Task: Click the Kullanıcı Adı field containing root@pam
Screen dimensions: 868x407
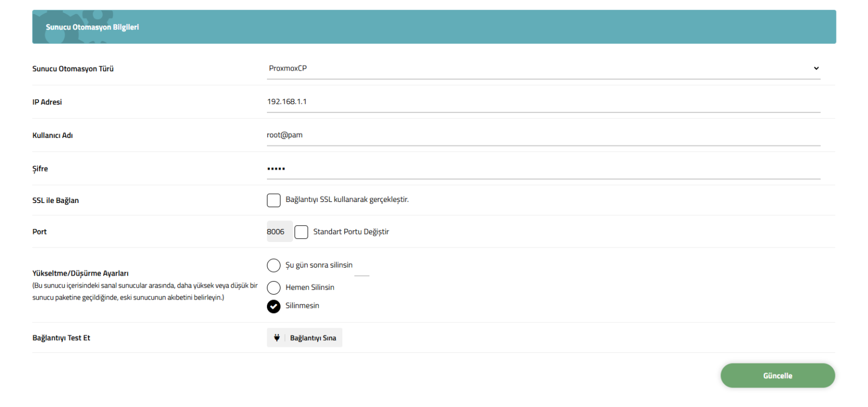Action: (x=542, y=135)
